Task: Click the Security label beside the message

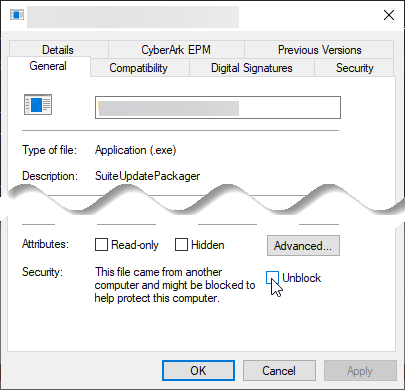Action: (42, 272)
